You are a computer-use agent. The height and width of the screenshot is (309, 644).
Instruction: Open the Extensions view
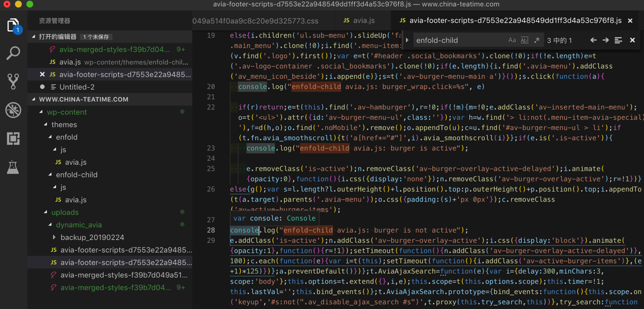tap(13, 138)
